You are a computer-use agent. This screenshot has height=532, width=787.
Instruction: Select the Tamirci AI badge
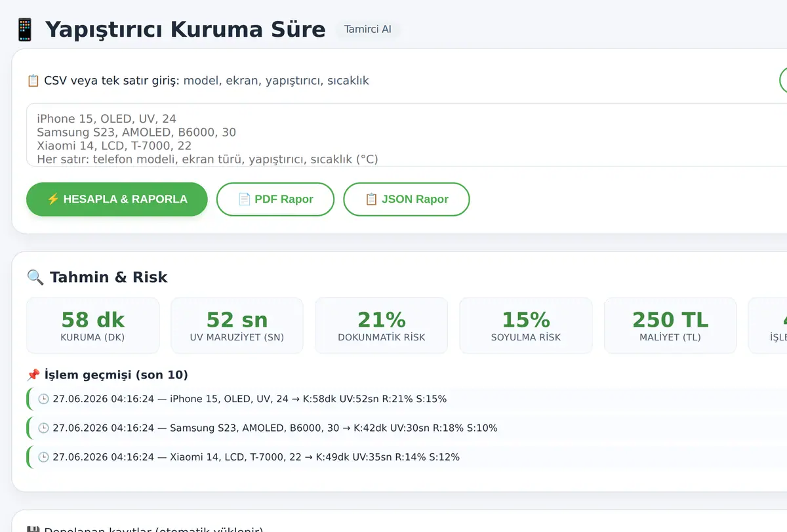pos(368,30)
